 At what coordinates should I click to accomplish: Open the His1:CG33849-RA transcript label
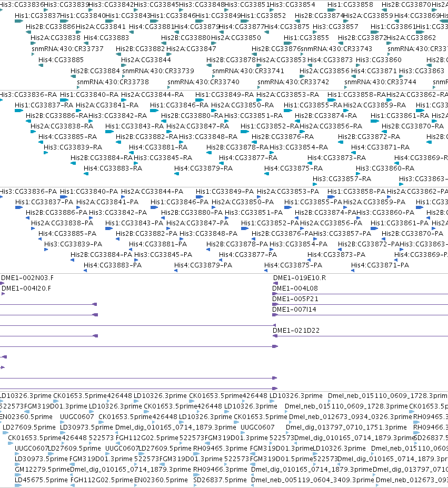224,95
